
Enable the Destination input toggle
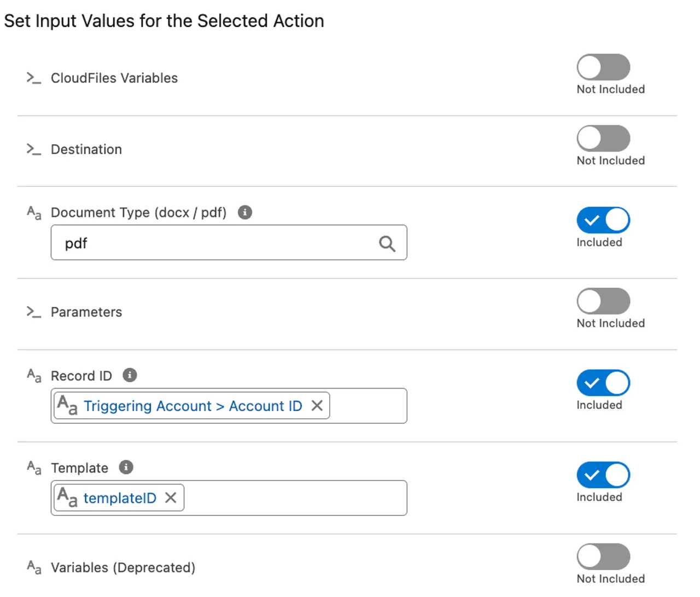pos(603,138)
